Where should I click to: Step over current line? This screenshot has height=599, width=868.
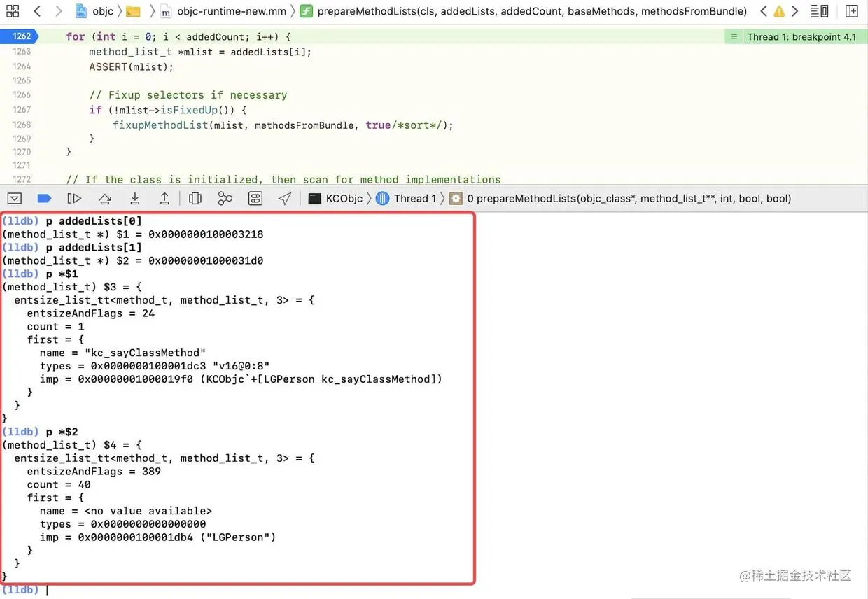104,199
